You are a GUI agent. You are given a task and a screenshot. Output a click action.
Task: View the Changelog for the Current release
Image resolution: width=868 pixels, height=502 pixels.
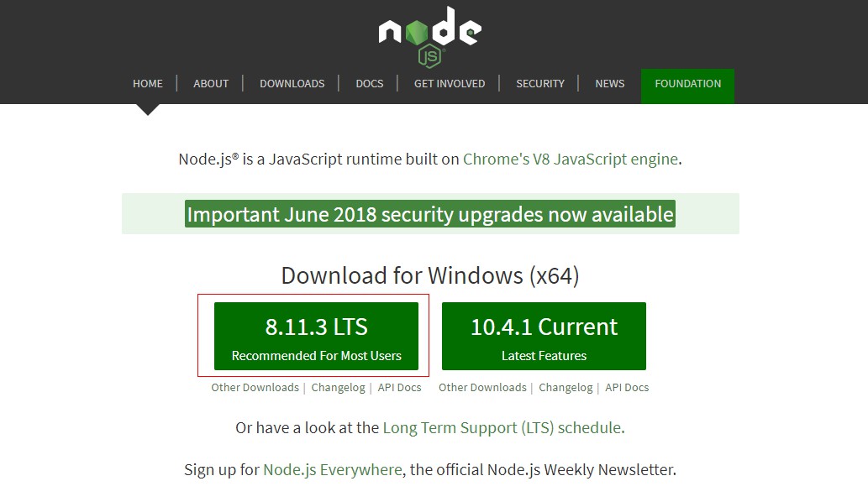pos(566,388)
